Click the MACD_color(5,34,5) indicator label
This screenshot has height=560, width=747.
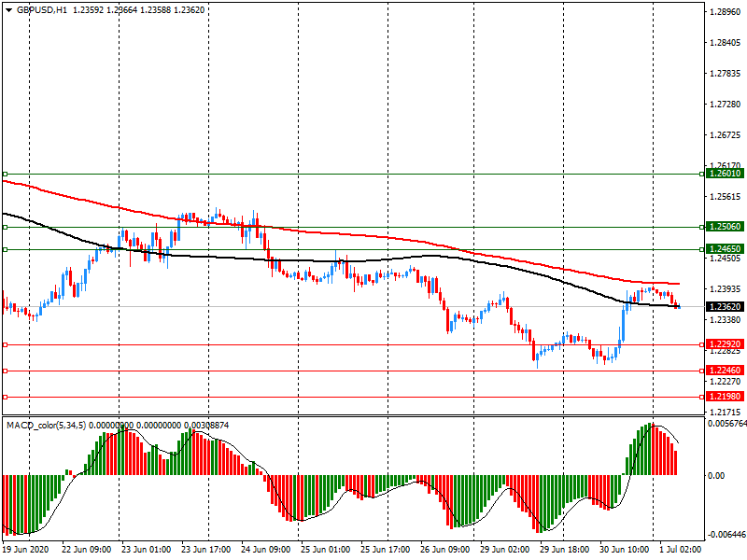(x=46, y=426)
